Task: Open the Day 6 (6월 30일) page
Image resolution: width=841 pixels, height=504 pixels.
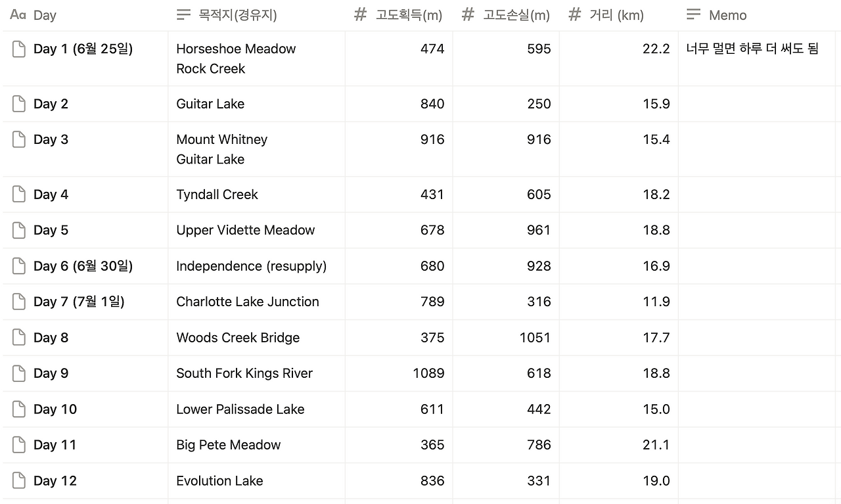Action: [x=83, y=266]
